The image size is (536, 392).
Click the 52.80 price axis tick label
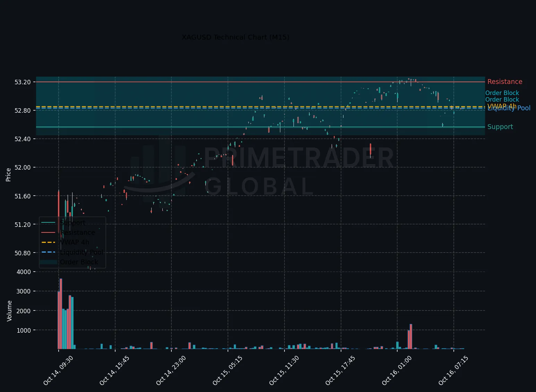click(23, 111)
